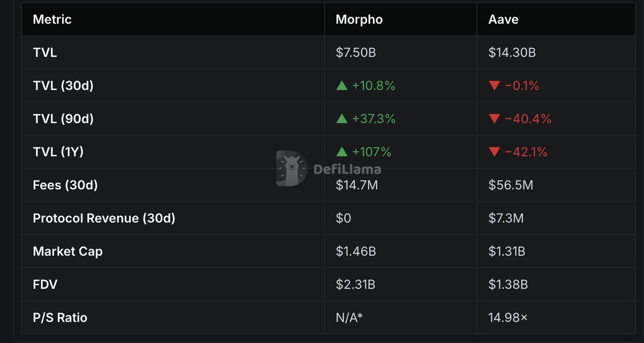
Task: Click green up arrow in Morpho TVL (30d)
Action: [x=342, y=86]
